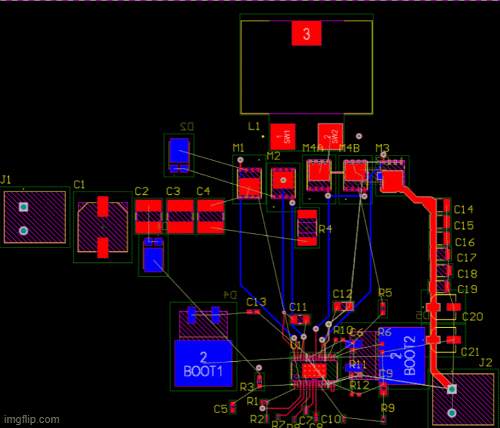Click the lower round pad of J2

pyautogui.click(x=452, y=413)
